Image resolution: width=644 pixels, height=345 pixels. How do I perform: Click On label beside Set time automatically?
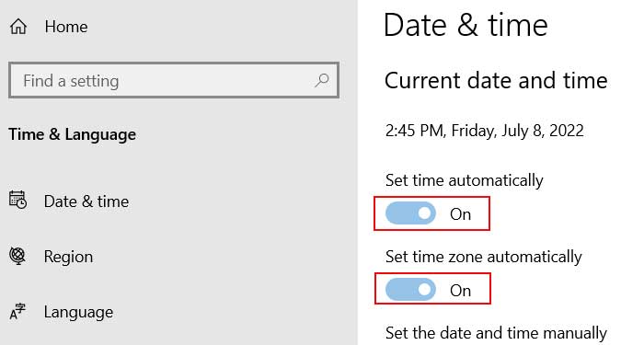(460, 214)
